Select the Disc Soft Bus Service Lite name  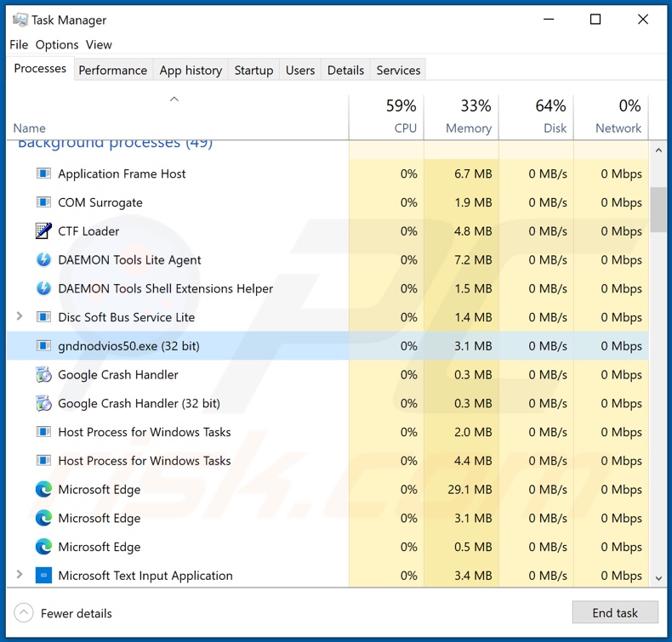(127, 317)
